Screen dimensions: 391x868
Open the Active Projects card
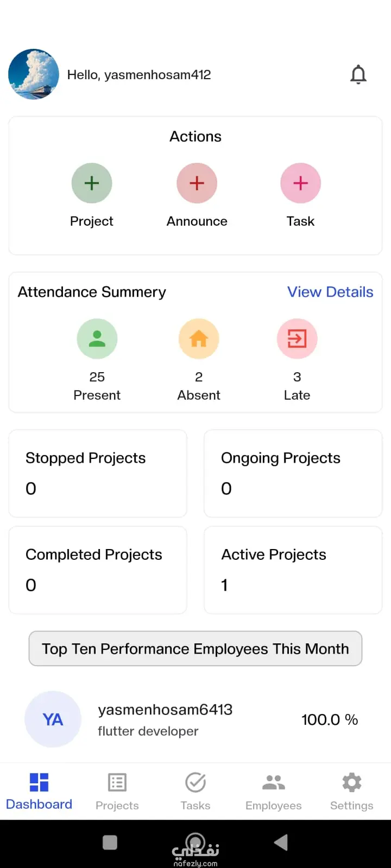point(293,570)
